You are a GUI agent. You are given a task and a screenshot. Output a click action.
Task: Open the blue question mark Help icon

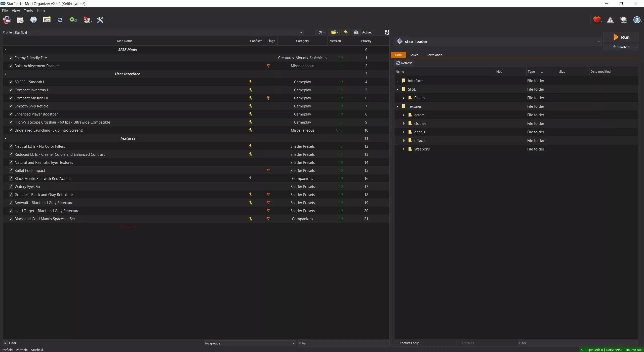click(637, 20)
